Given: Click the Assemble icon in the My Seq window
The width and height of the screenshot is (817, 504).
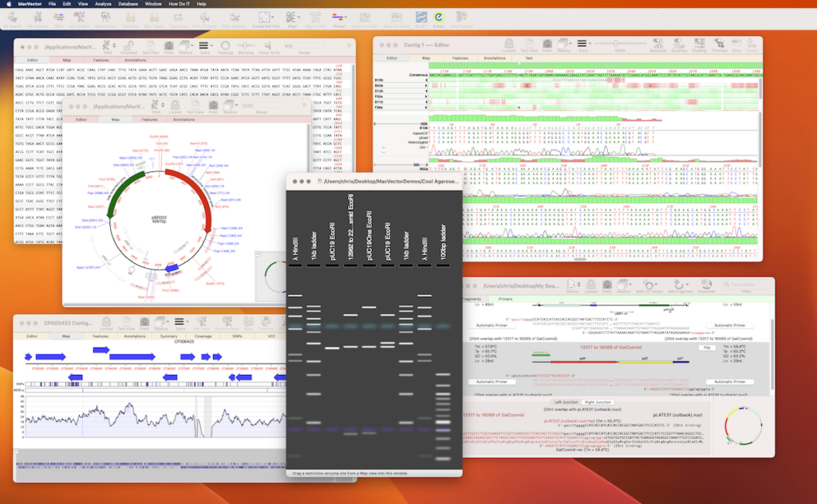Looking at the screenshot, I should coord(708,285).
